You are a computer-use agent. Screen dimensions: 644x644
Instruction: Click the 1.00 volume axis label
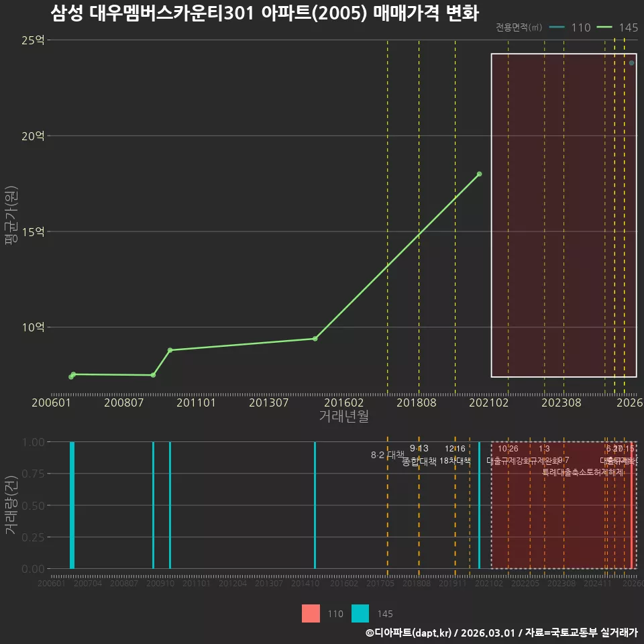[33, 442]
